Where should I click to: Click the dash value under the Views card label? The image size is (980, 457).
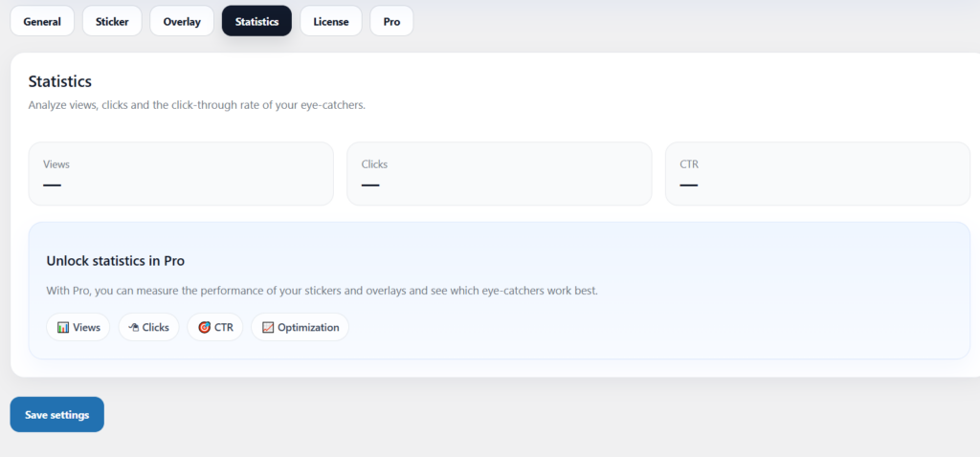(53, 185)
